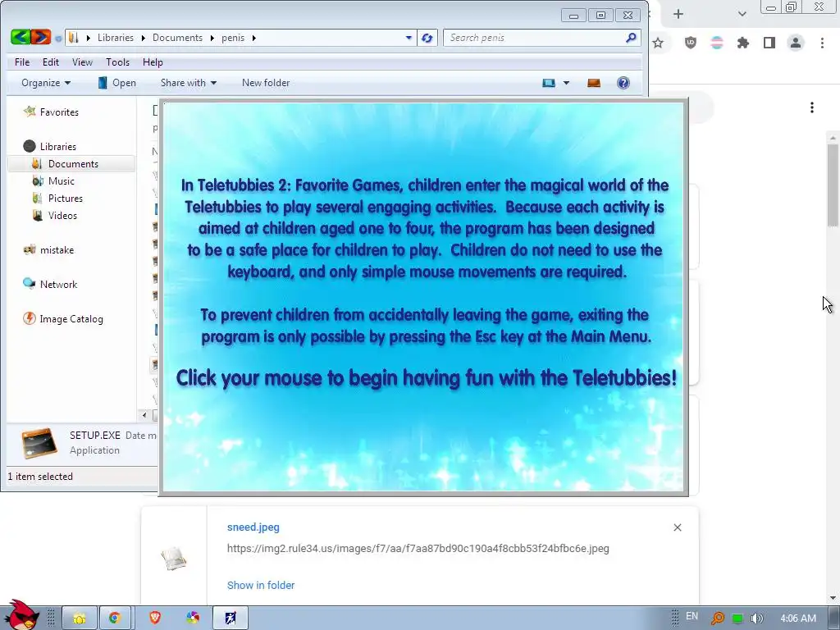Click the tray magnifier icon
The height and width of the screenshot is (630, 840).
717,619
